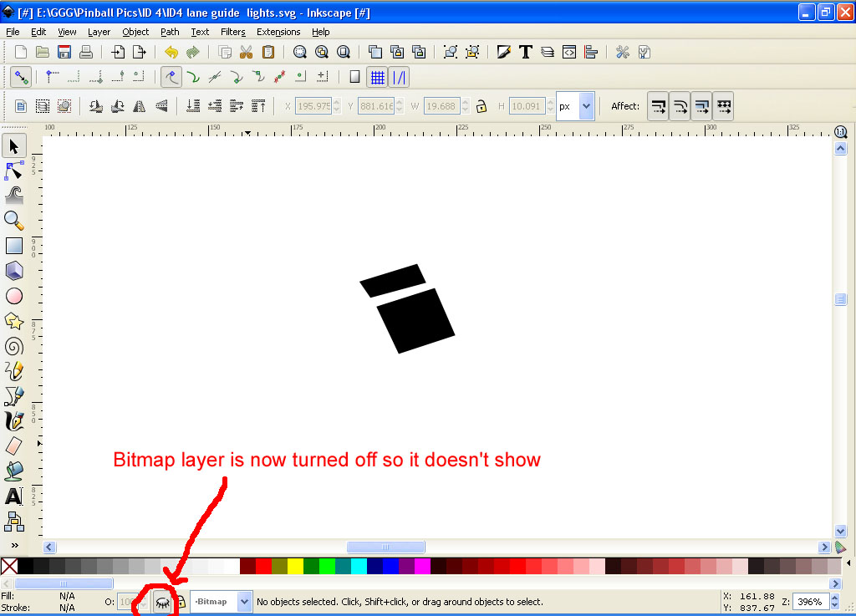Click the Save document icon
856x616 pixels.
click(64, 52)
